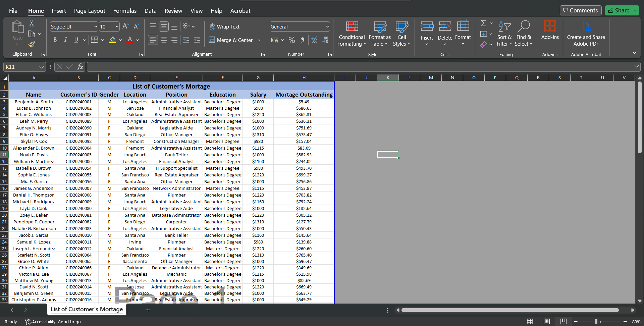This screenshot has width=644, height=326.
Task: Click the Share button
Action: [619, 10]
